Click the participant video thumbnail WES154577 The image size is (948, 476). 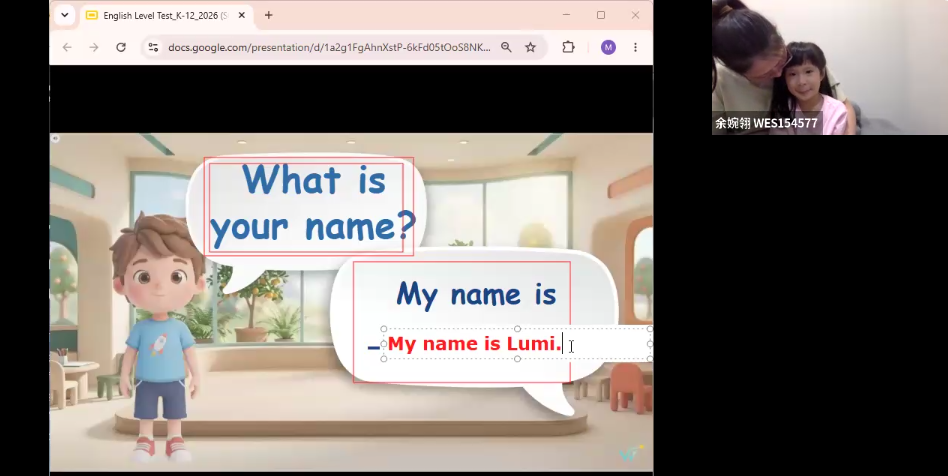[830, 67]
